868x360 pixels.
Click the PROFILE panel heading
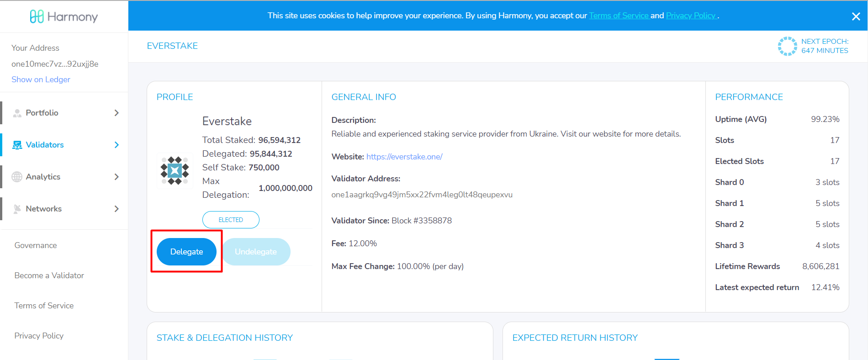[x=175, y=97]
